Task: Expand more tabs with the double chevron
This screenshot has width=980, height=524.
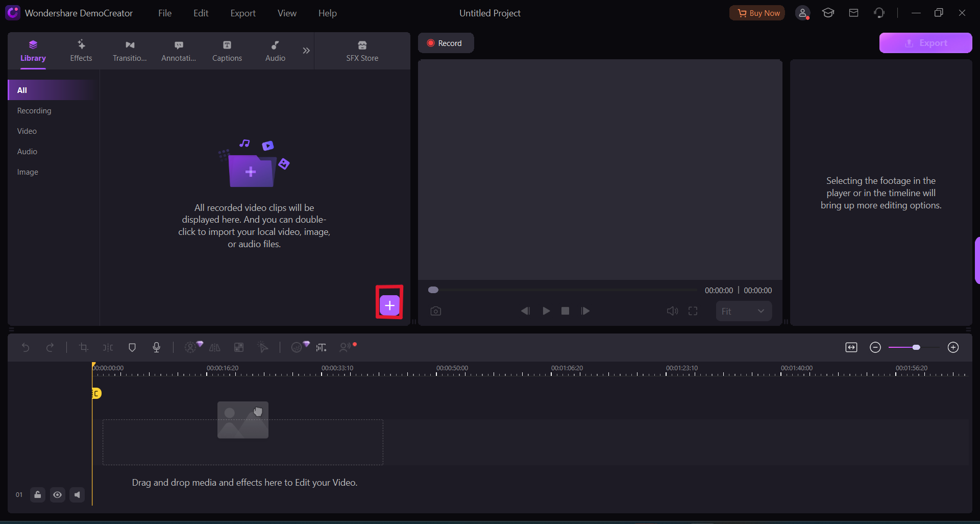Action: point(306,51)
